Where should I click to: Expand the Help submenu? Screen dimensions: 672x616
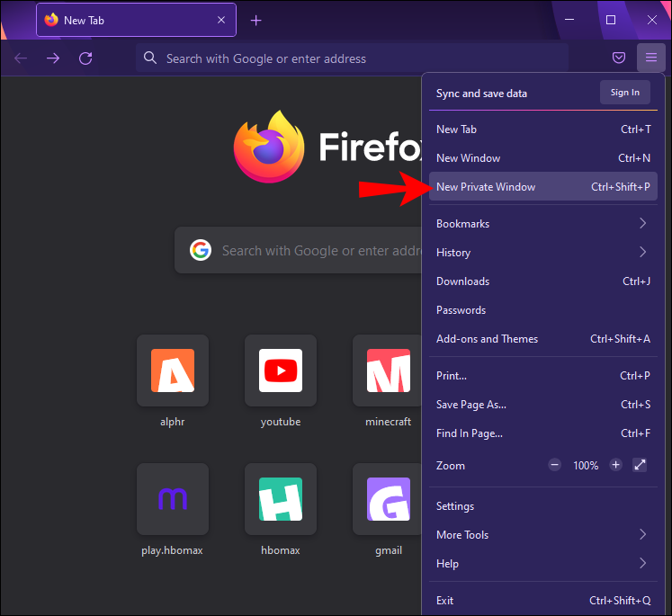pos(543,563)
